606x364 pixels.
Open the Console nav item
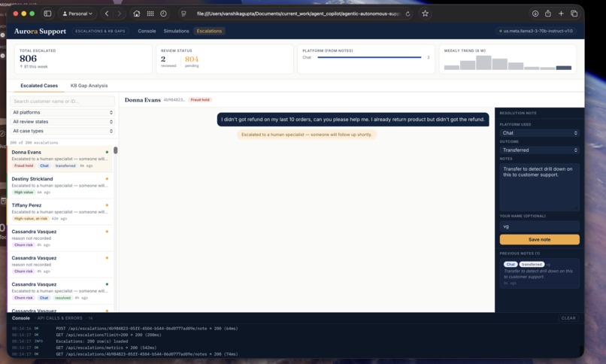[x=147, y=31]
